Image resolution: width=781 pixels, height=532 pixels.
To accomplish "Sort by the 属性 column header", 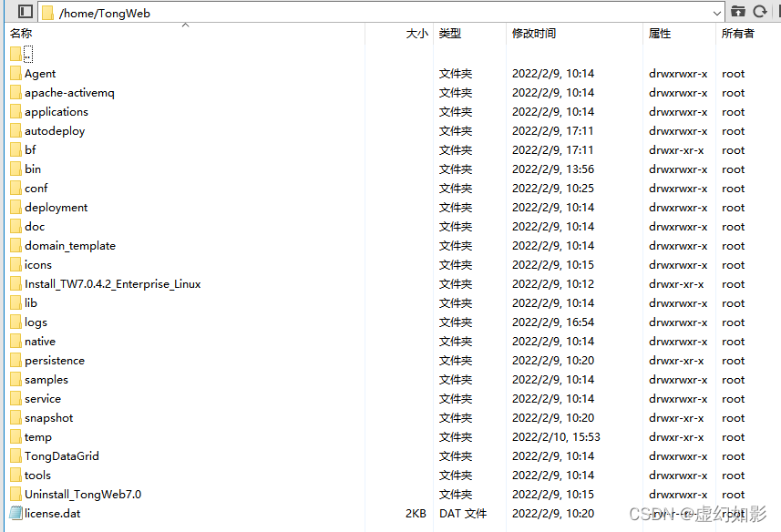I will pos(660,34).
